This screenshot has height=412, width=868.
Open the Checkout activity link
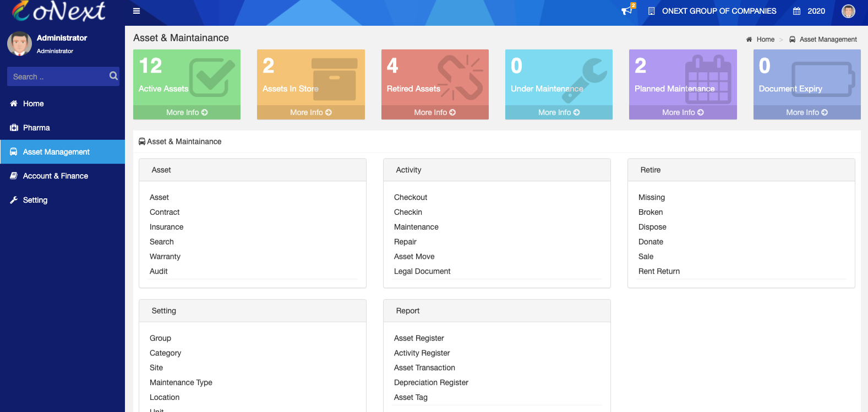coord(411,198)
